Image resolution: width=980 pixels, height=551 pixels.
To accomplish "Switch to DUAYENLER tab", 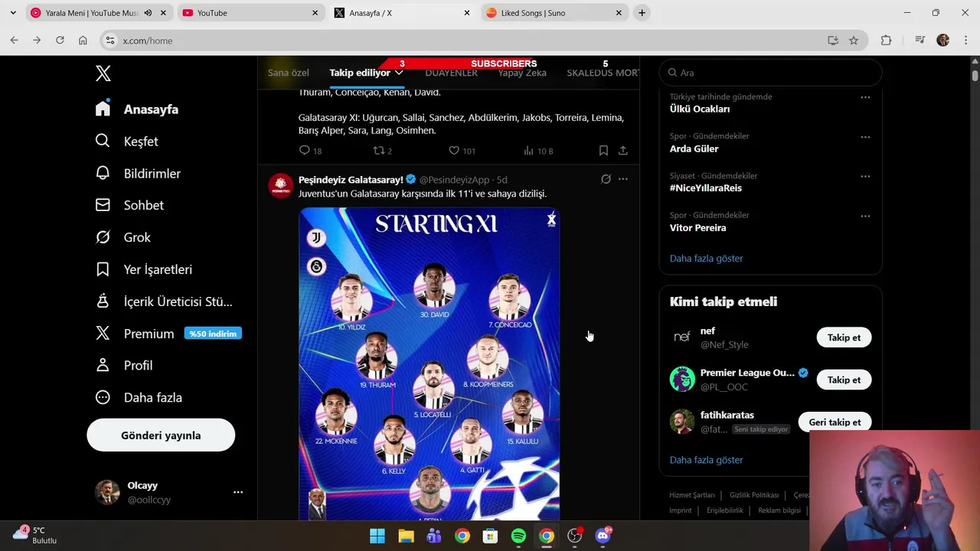I will (451, 73).
